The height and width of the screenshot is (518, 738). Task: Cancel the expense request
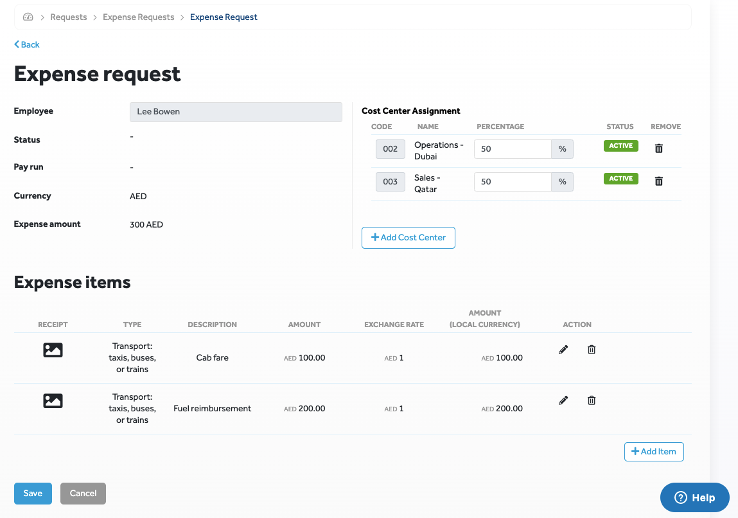(x=82, y=493)
